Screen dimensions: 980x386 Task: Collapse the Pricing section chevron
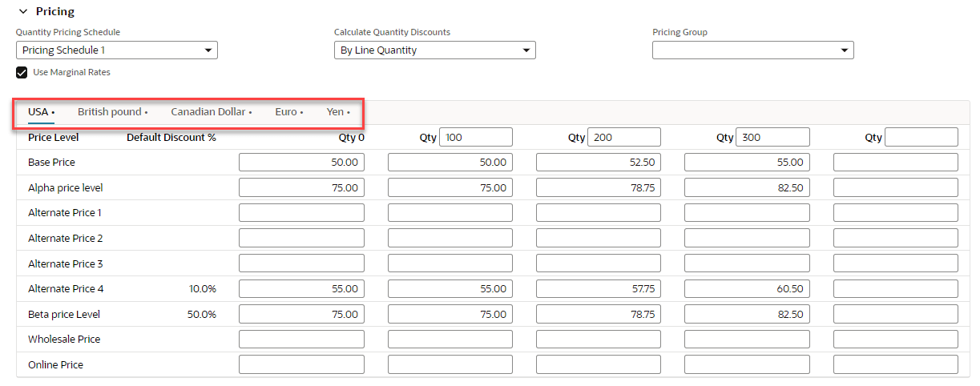pos(22,12)
